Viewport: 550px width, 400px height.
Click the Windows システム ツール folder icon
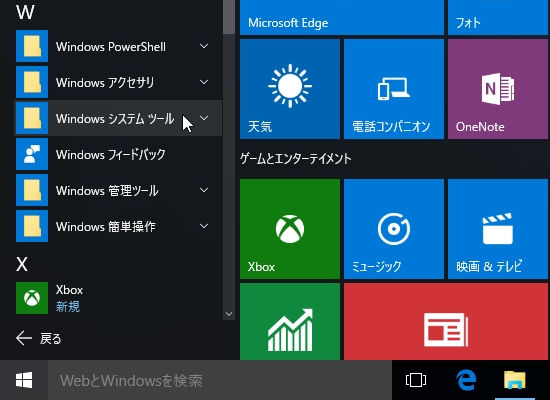[32, 118]
